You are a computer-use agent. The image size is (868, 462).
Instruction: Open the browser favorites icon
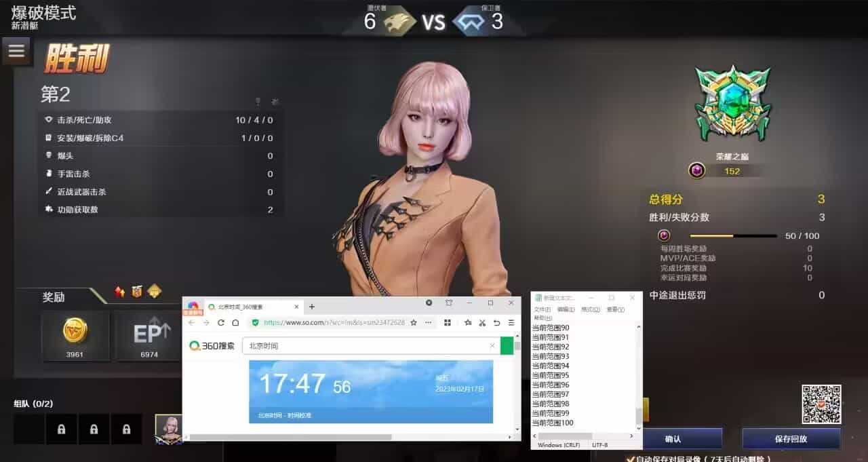pyautogui.click(x=468, y=323)
